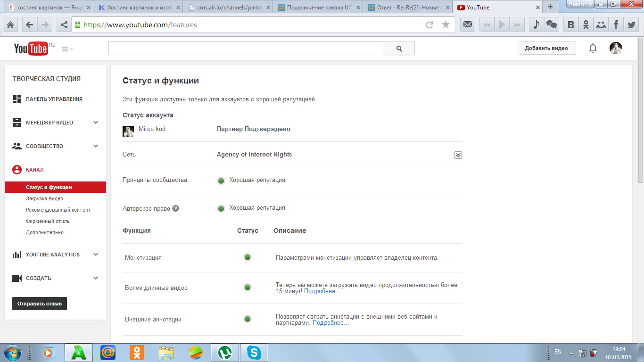This screenshot has height=362, width=644.
Task: Switch to the хостинг картинок — Янде tab
Action: [x=48, y=8]
